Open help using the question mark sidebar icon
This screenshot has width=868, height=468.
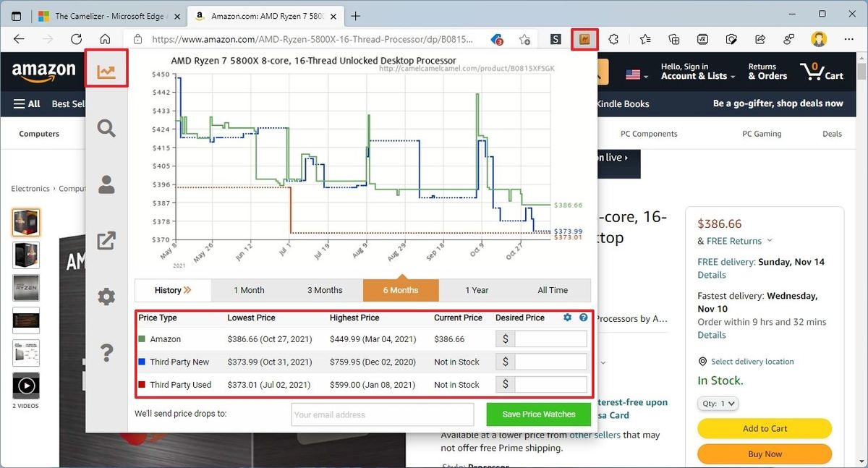(106, 352)
